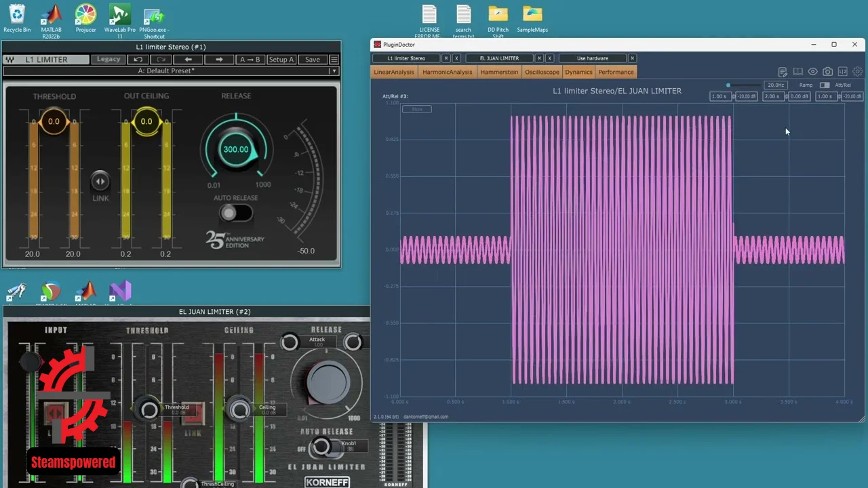
Task: Open PluginDoctor settings gear
Action: click(x=857, y=72)
